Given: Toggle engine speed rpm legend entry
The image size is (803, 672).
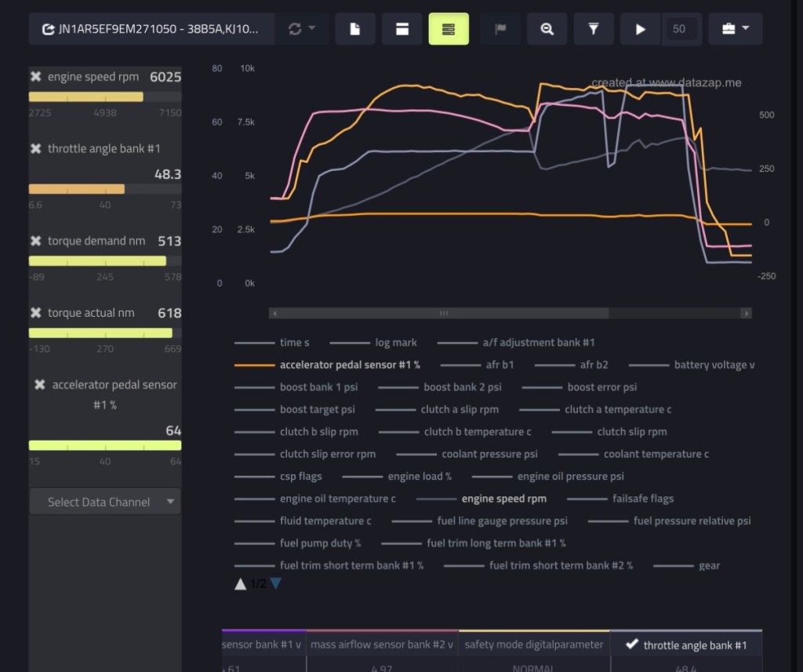Looking at the screenshot, I should [x=503, y=499].
